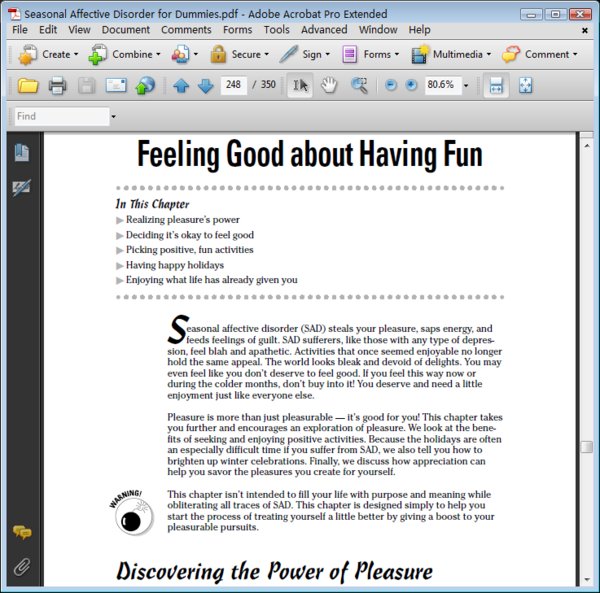
Task: Open a file with folder icon
Action: (28, 85)
